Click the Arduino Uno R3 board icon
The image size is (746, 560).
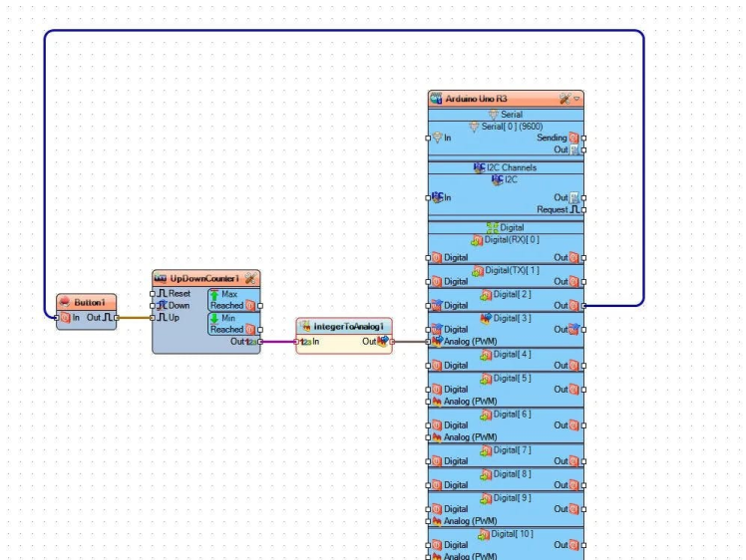(436, 99)
